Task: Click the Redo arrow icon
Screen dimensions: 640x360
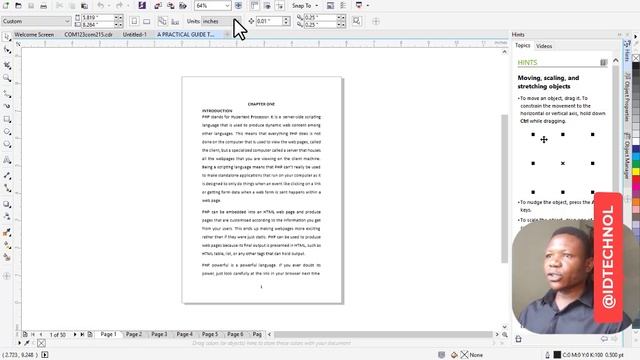Action: 119,6
